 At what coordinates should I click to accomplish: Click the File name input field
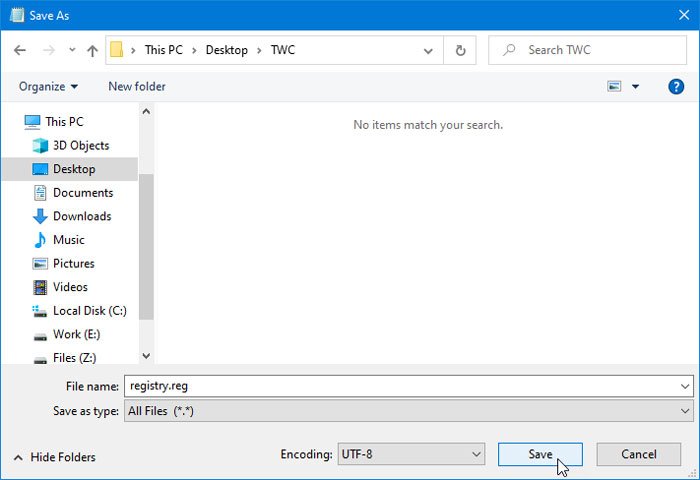point(408,386)
